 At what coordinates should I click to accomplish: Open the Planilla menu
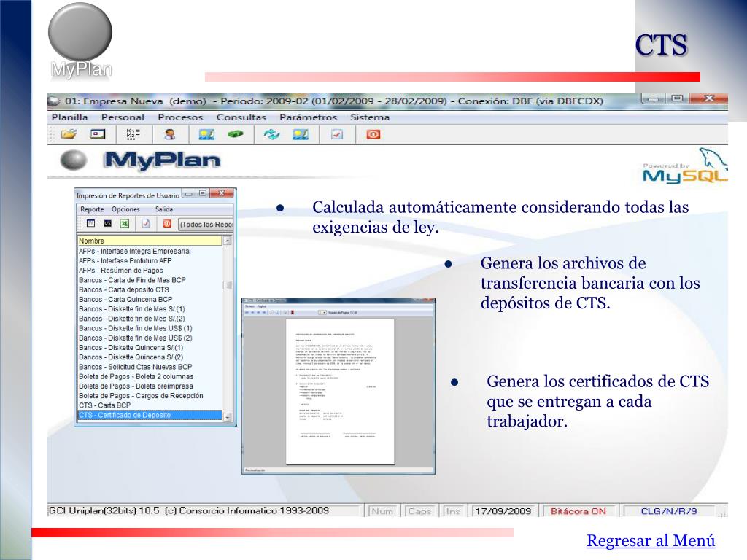point(69,117)
